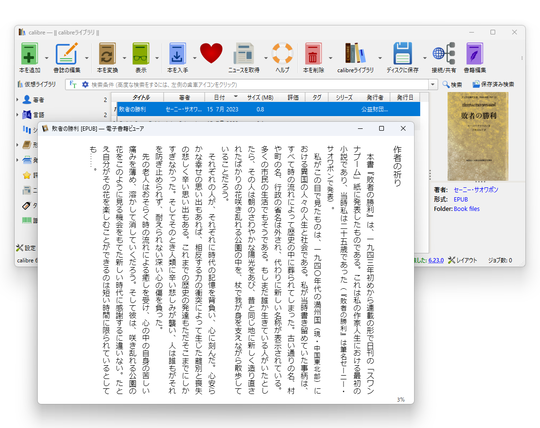Open the EPUB format link
540x428 pixels.
click(461, 199)
